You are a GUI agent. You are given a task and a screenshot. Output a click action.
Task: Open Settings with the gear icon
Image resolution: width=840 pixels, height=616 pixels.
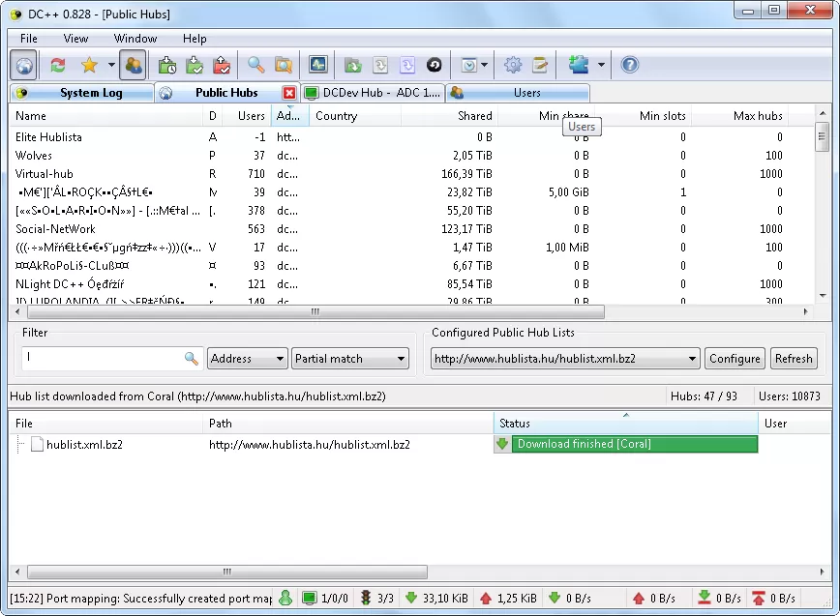point(513,65)
